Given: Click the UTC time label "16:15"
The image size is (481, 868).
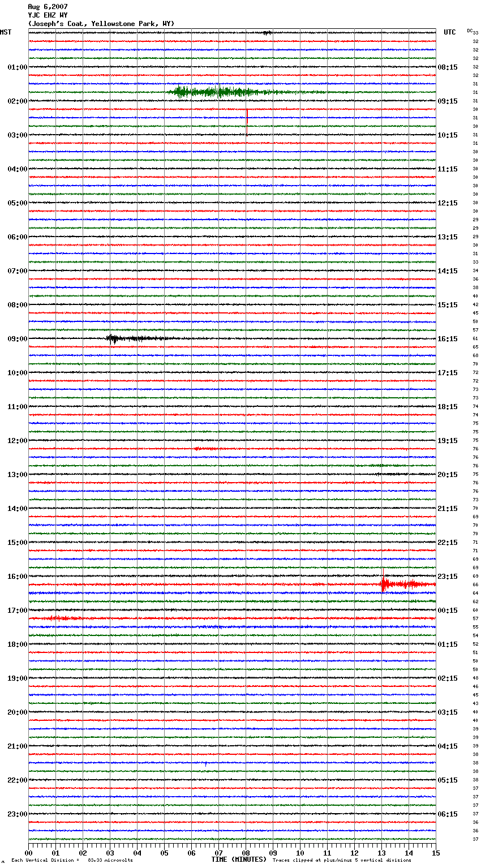Looking at the screenshot, I should click(x=448, y=339).
